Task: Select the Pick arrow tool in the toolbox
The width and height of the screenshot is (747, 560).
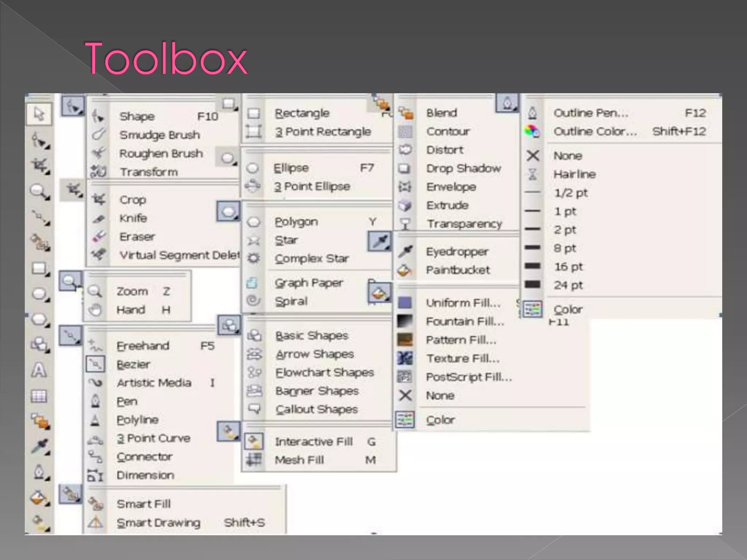Action: 39,114
